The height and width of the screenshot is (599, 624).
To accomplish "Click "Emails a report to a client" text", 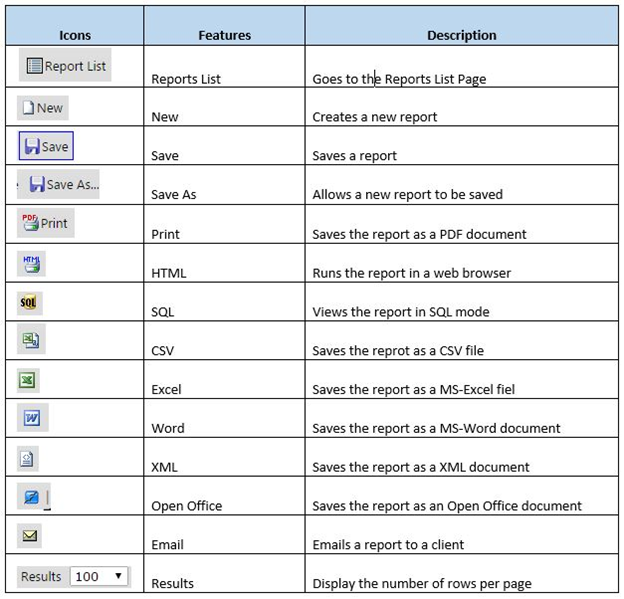I will pos(388,545).
